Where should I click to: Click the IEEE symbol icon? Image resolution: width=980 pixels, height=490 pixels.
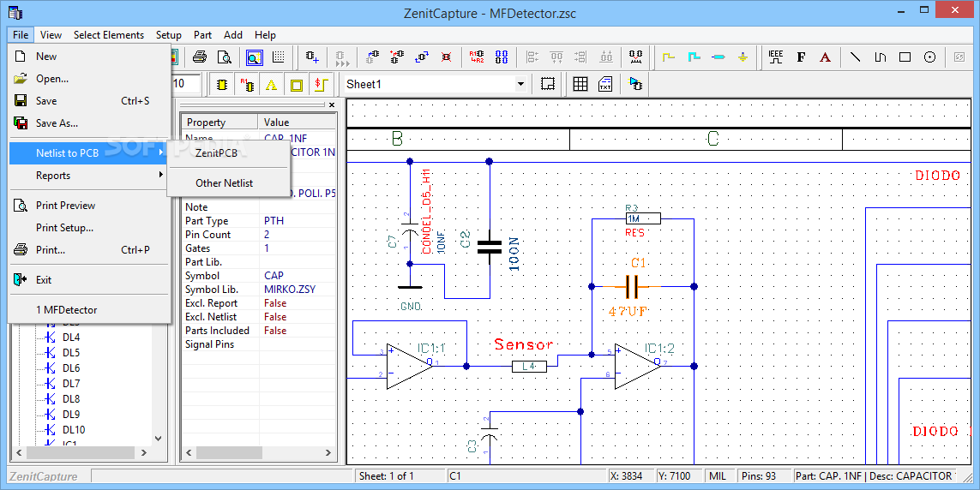(x=776, y=57)
